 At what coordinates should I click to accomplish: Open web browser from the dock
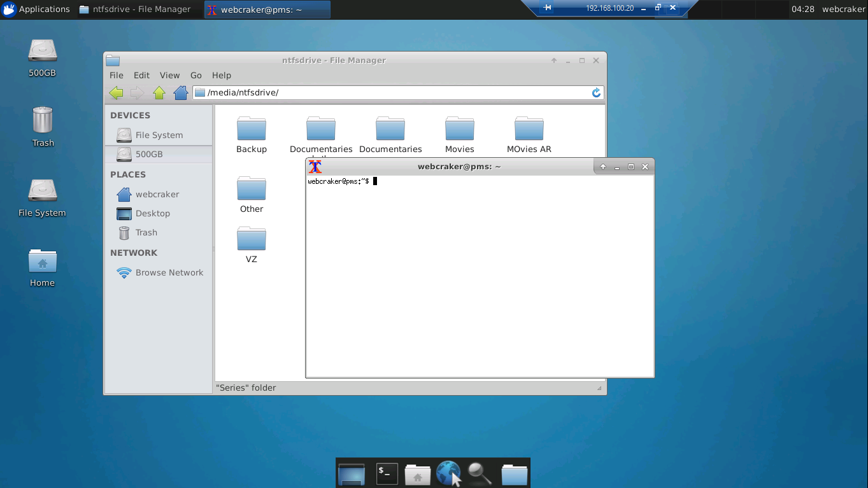pyautogui.click(x=448, y=473)
